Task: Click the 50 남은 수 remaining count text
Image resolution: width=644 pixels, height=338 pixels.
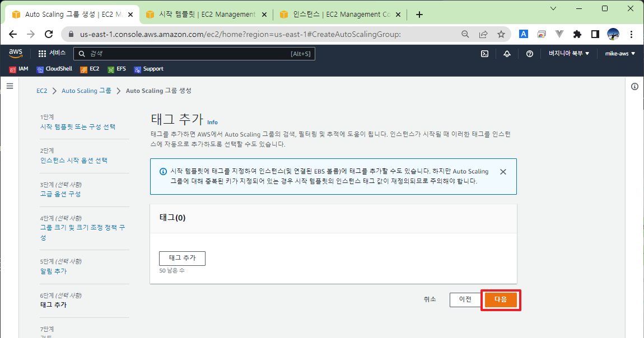Action: [172, 271]
